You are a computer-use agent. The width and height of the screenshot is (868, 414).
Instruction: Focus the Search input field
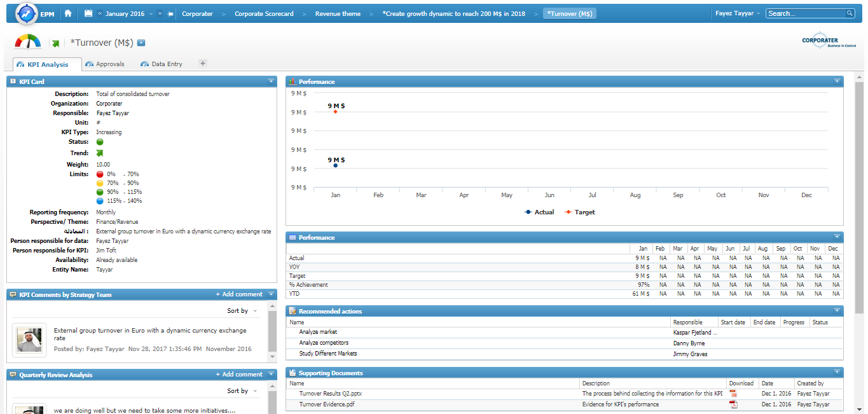click(806, 13)
